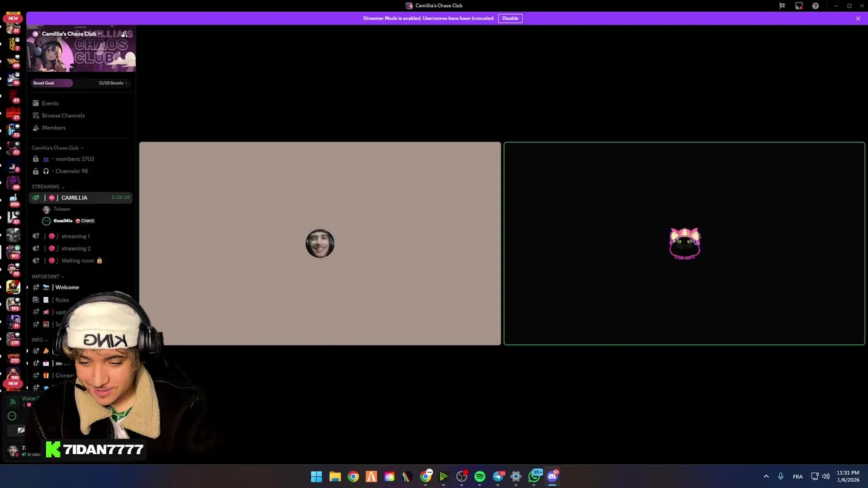
Task: Open Browse Channels
Action: tap(81, 115)
